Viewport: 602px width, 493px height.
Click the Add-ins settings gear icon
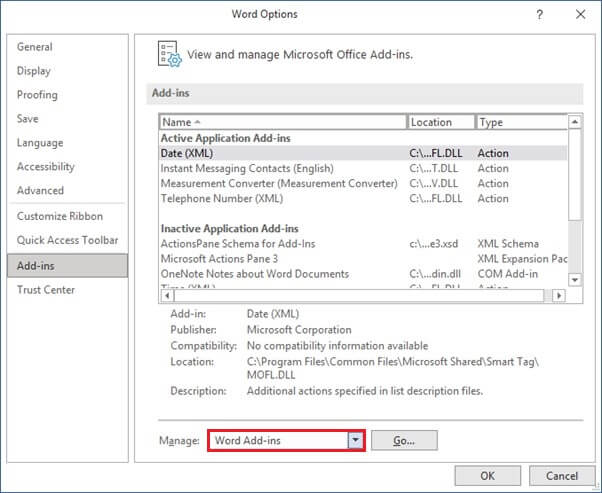pyautogui.click(x=169, y=54)
